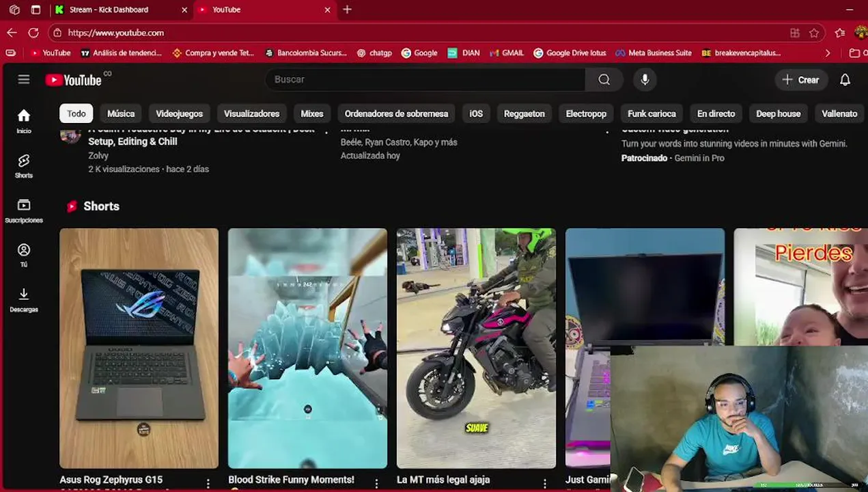Select the Funk carioca filter chip
This screenshot has width=868, height=492.
point(652,113)
